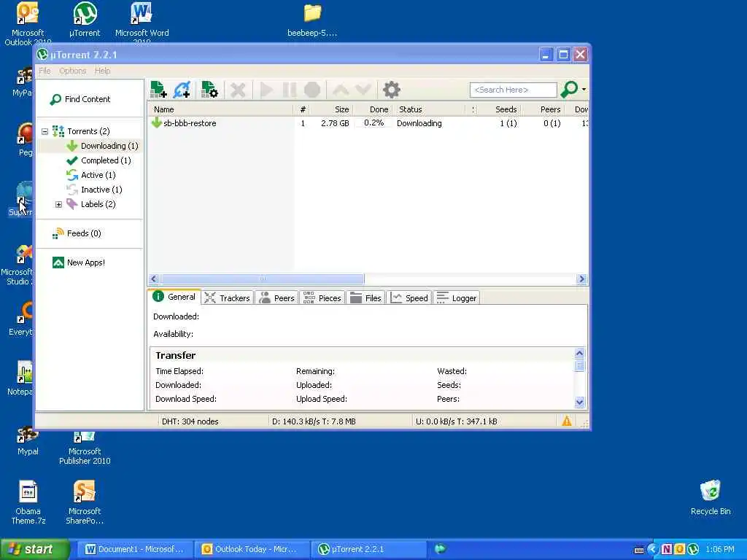Sort by the Status column header
The image size is (747, 560).
pyautogui.click(x=429, y=109)
